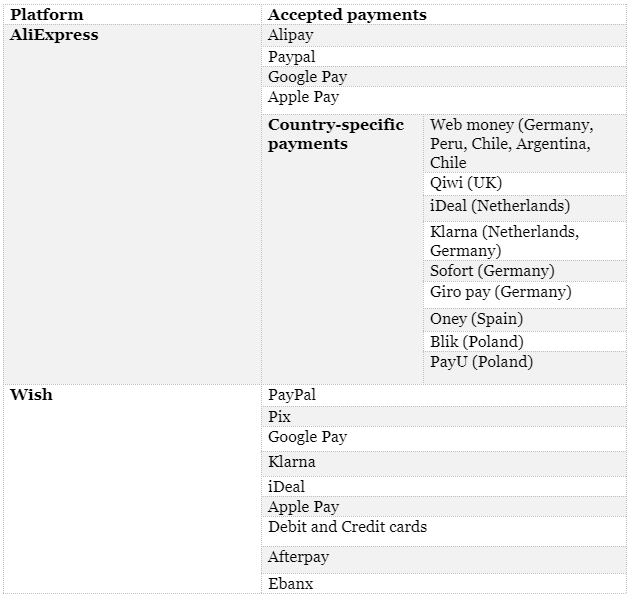
Task: Click the Platform column header
Action: click(x=47, y=15)
